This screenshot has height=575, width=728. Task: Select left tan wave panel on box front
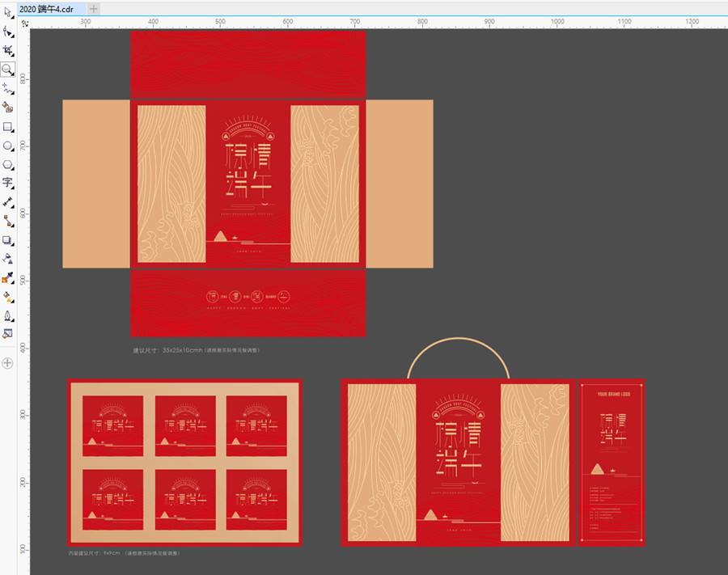(171, 184)
